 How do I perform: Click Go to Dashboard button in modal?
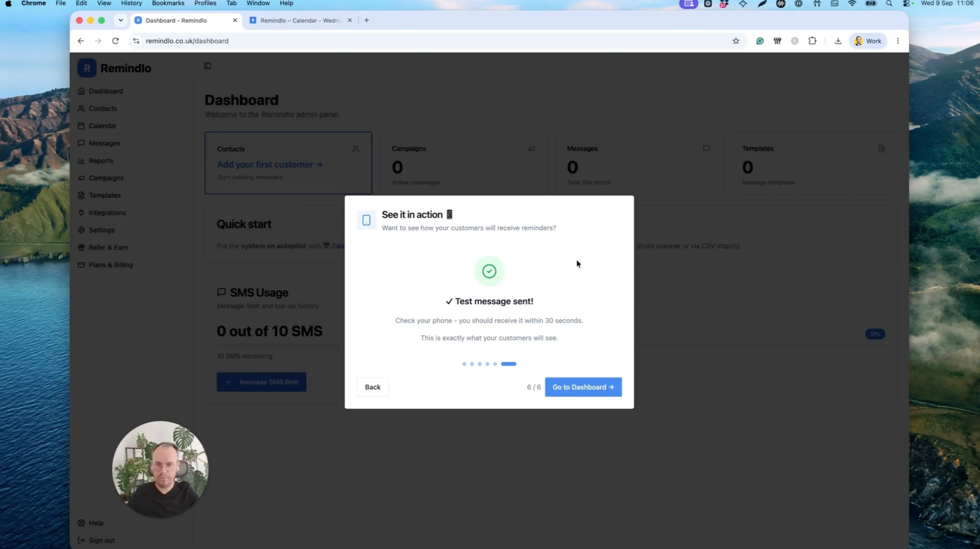[x=583, y=387]
